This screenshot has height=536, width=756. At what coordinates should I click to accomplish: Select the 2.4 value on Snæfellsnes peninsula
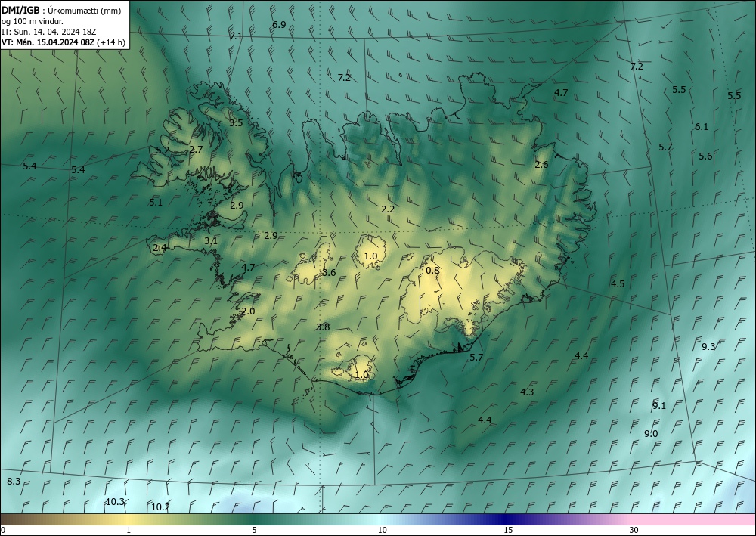coord(160,248)
